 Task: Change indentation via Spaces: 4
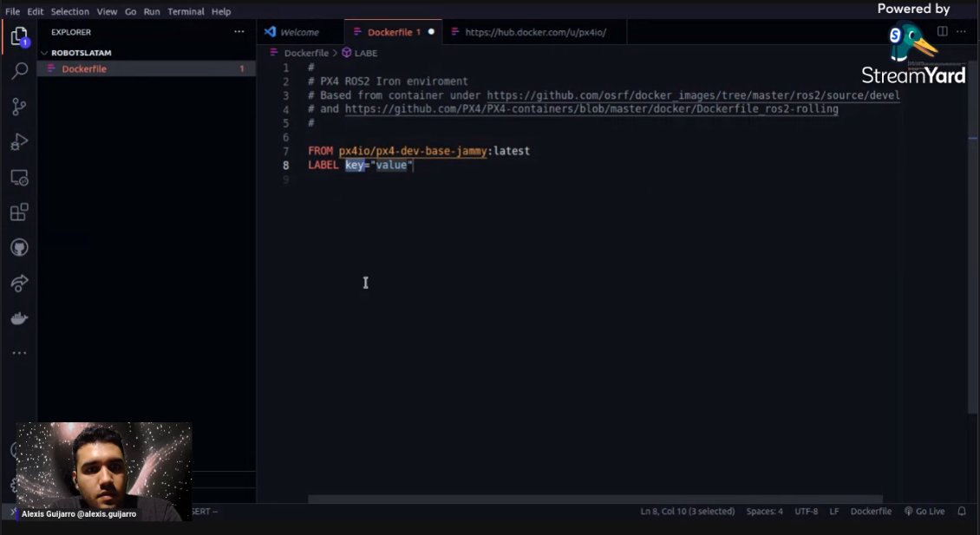764,512
